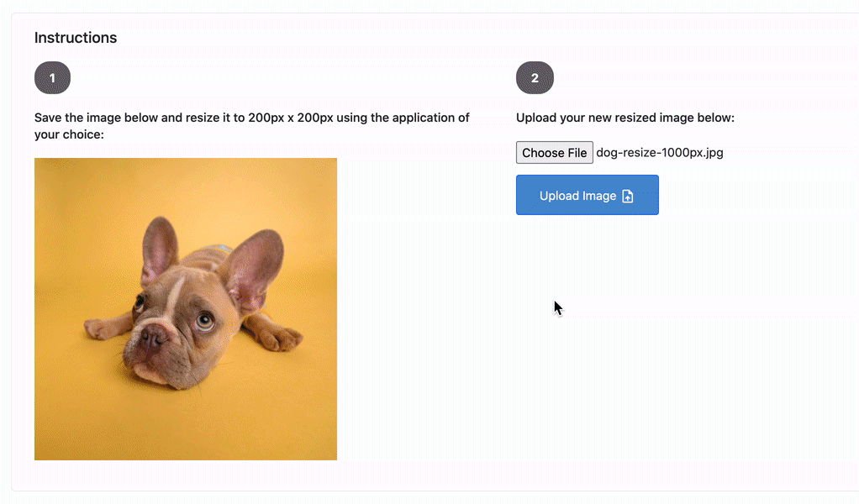Click the step 1 number badge
This screenshot has height=504, width=859.
point(52,78)
